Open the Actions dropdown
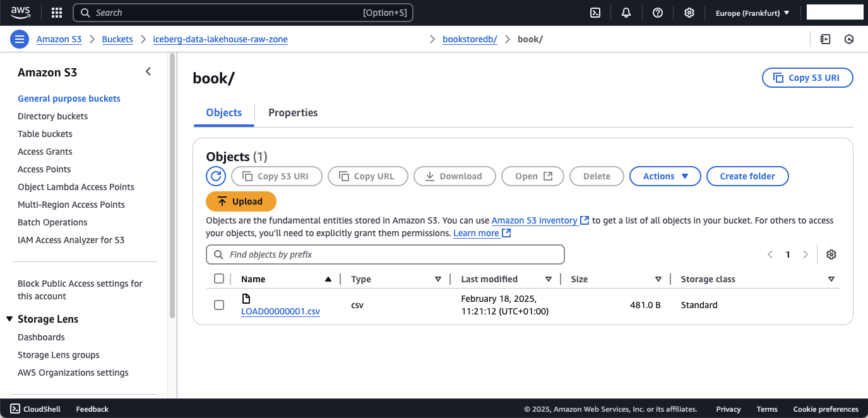Viewport: 868px width, 418px height. pyautogui.click(x=665, y=176)
